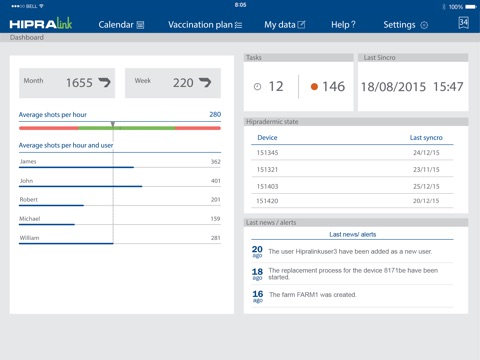Click the Bluetooth icon in status bar

pyautogui.click(x=444, y=7)
